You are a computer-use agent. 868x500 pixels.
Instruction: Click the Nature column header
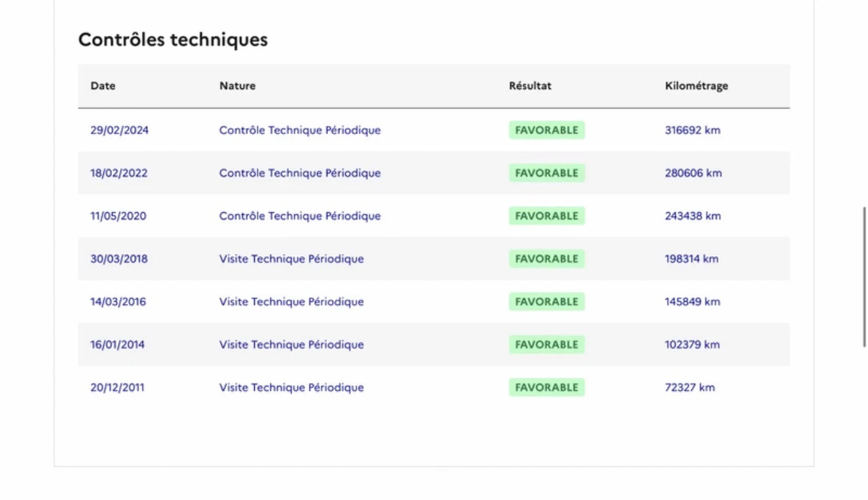click(237, 85)
